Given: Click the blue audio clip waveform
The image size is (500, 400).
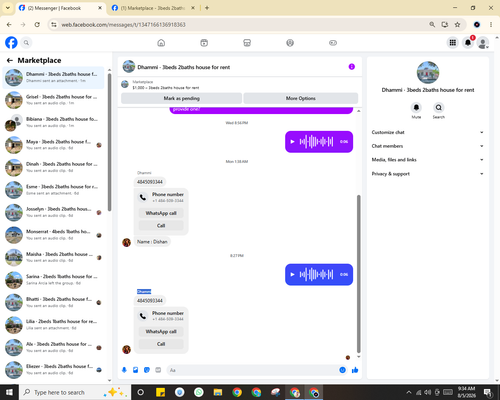Looking at the screenshot, I should click(316, 274).
